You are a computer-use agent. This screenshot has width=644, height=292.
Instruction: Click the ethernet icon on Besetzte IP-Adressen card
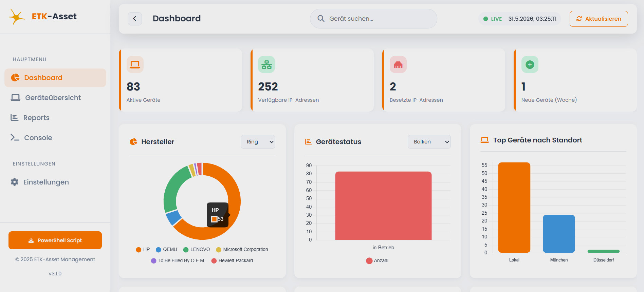[x=398, y=64]
